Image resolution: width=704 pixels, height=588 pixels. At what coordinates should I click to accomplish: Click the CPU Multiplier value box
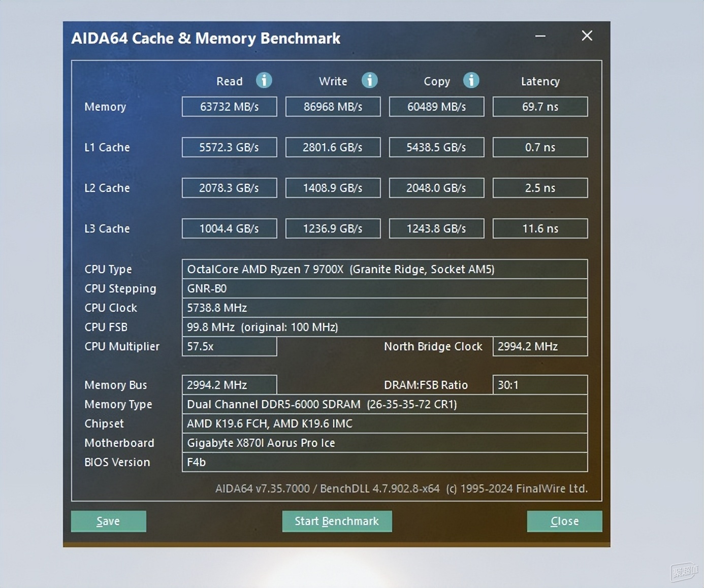pos(230,346)
